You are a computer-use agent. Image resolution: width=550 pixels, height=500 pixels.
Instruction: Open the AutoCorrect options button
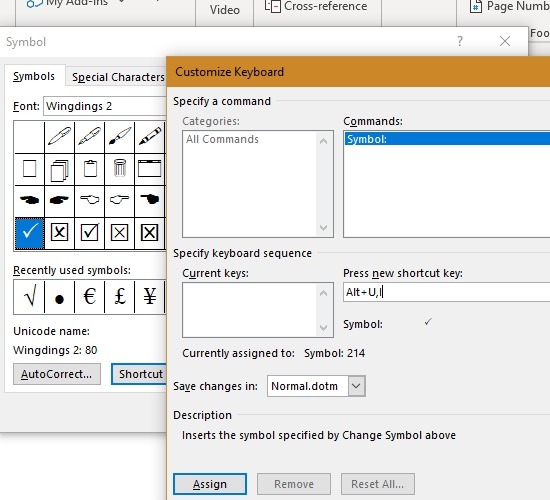tap(57, 374)
